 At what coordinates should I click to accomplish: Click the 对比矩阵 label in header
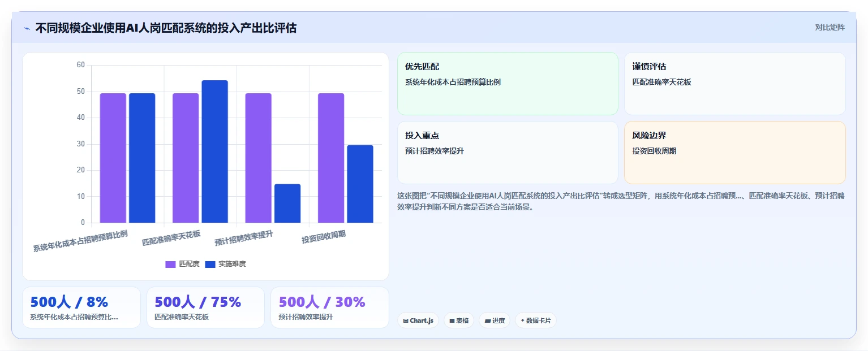point(830,27)
